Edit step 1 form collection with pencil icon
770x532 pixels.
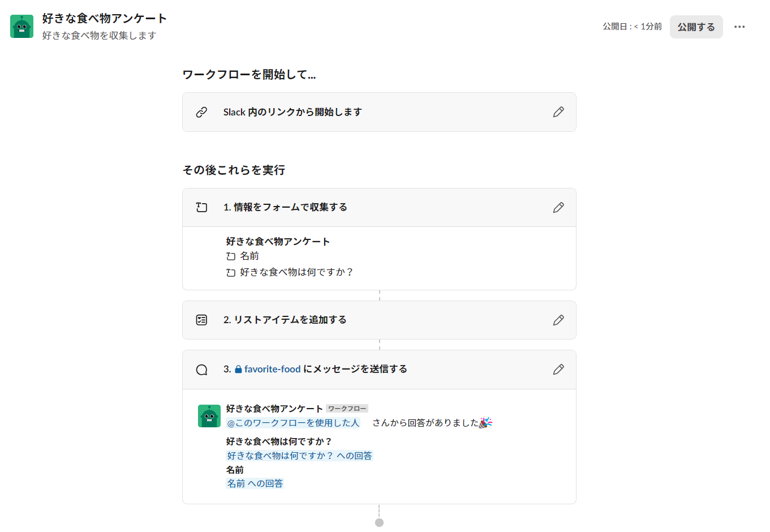pos(558,208)
